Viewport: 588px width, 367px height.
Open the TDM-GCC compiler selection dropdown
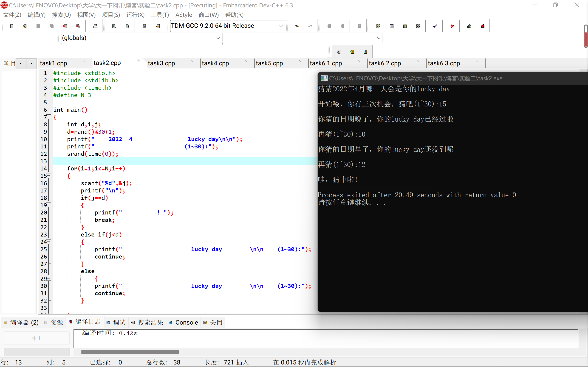click(x=281, y=26)
